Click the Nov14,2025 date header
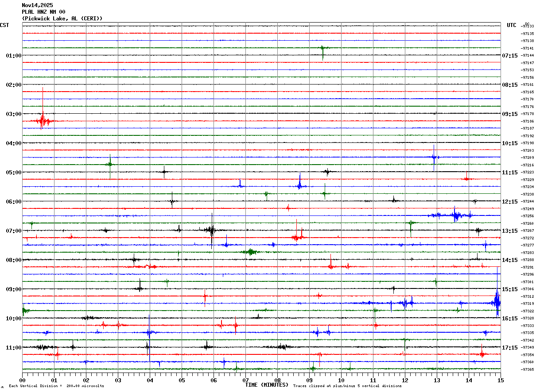Screen dimensions: 536x392 coord(37,5)
